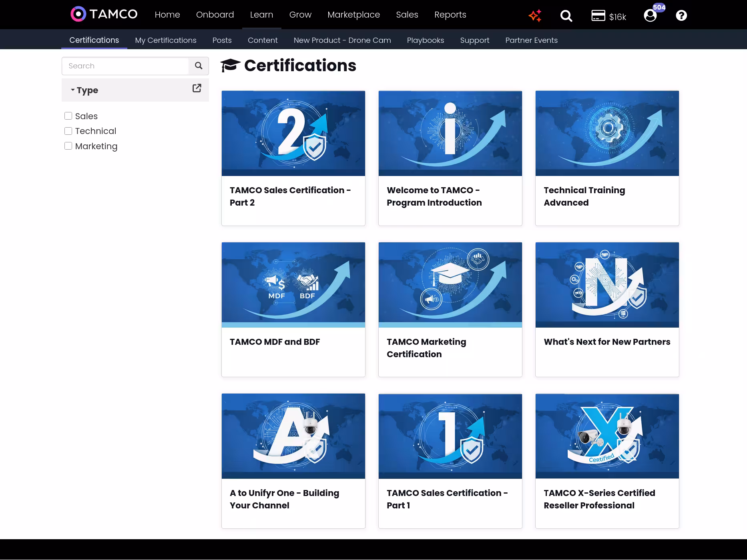Switch to My Certifications tab
Screen dimensions: 747x560
tap(166, 40)
